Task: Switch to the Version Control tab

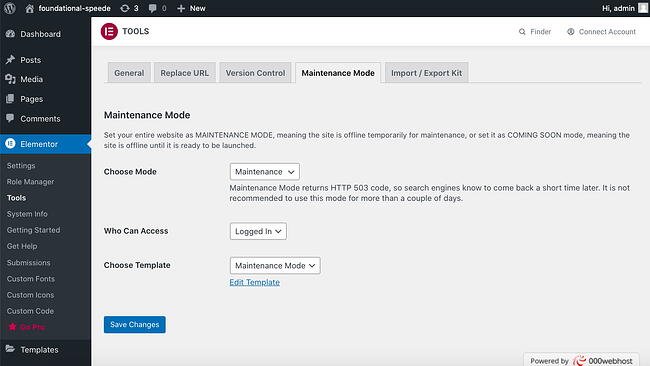Action: 255,73
